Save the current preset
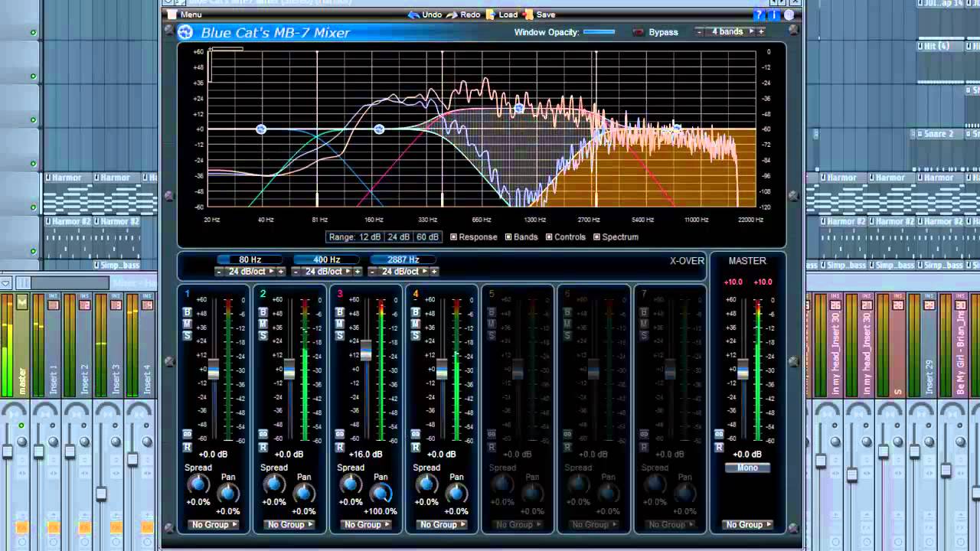Image resolution: width=980 pixels, height=551 pixels. [x=539, y=15]
